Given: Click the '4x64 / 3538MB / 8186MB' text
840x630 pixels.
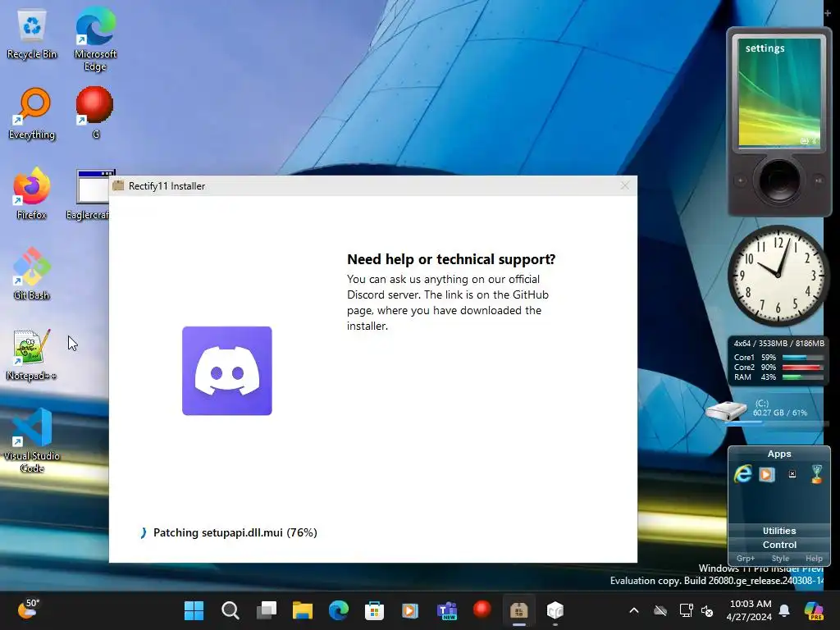Looking at the screenshot, I should click(778, 344).
